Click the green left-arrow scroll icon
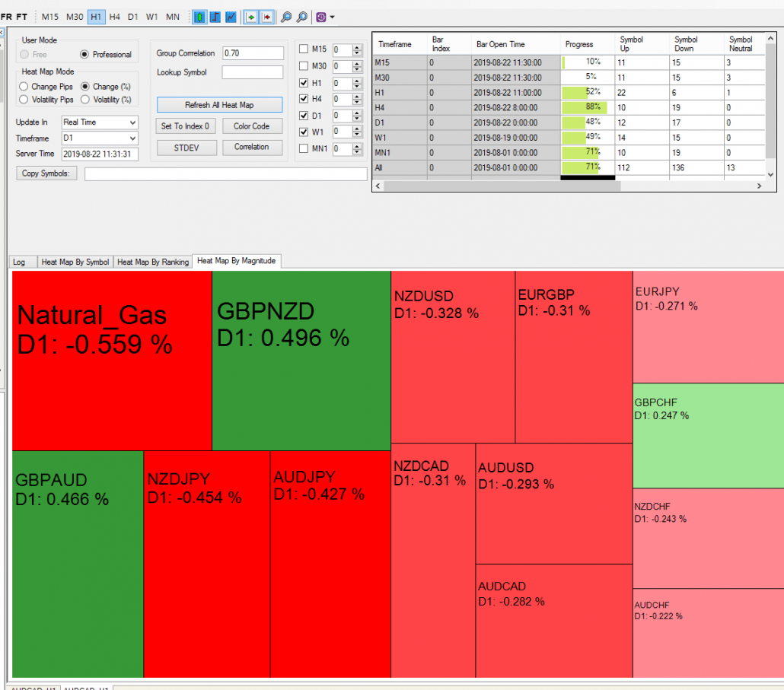Image resolution: width=784 pixels, height=690 pixels. pyautogui.click(x=250, y=17)
